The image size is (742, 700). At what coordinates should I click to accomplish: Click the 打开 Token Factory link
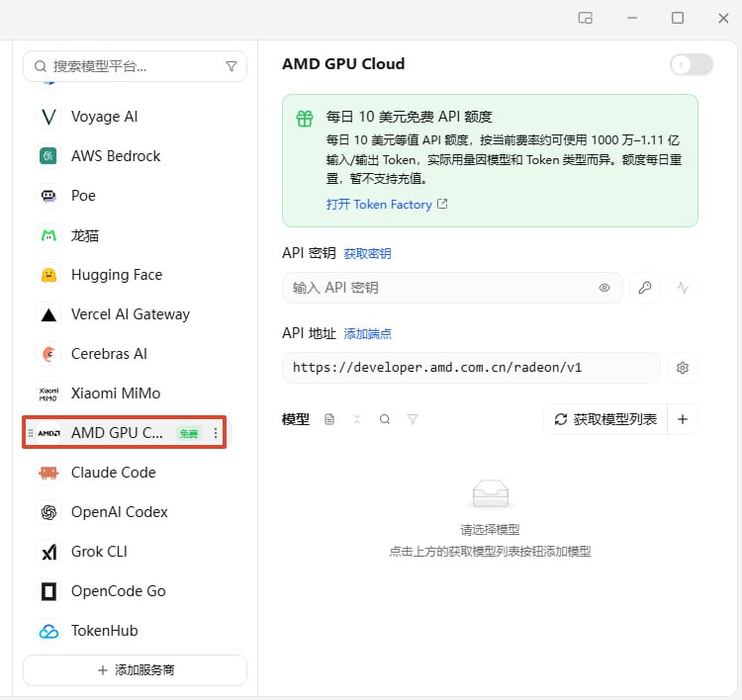(387, 205)
